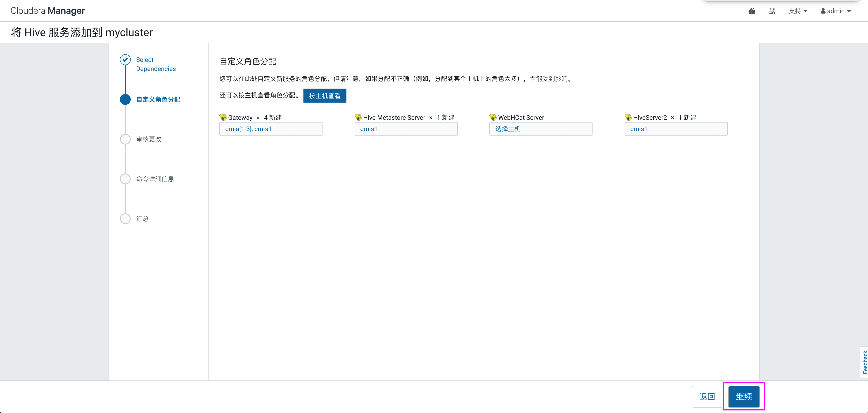Viewport: 868px width, 413px height.
Task: Open the running commands icon
Action: [772, 11]
